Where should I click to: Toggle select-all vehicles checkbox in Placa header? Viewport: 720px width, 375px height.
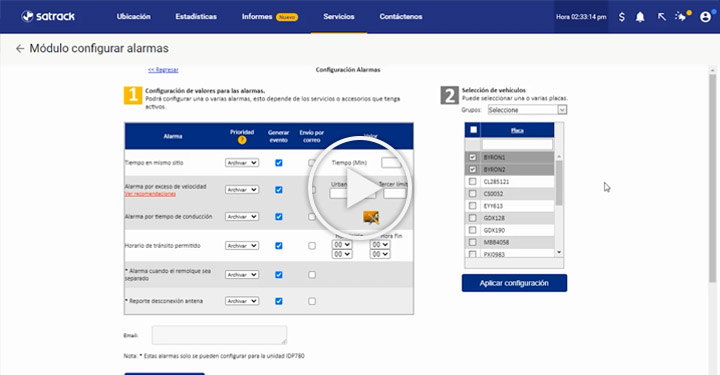click(473, 130)
